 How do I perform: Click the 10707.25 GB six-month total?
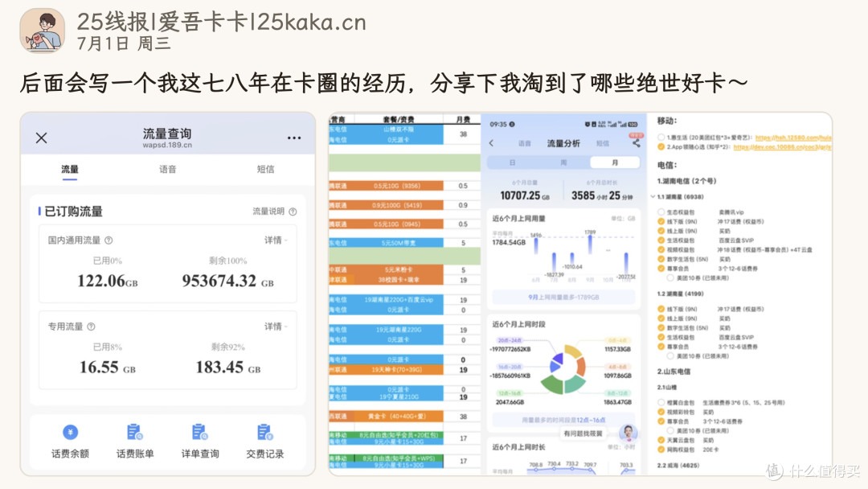click(524, 195)
